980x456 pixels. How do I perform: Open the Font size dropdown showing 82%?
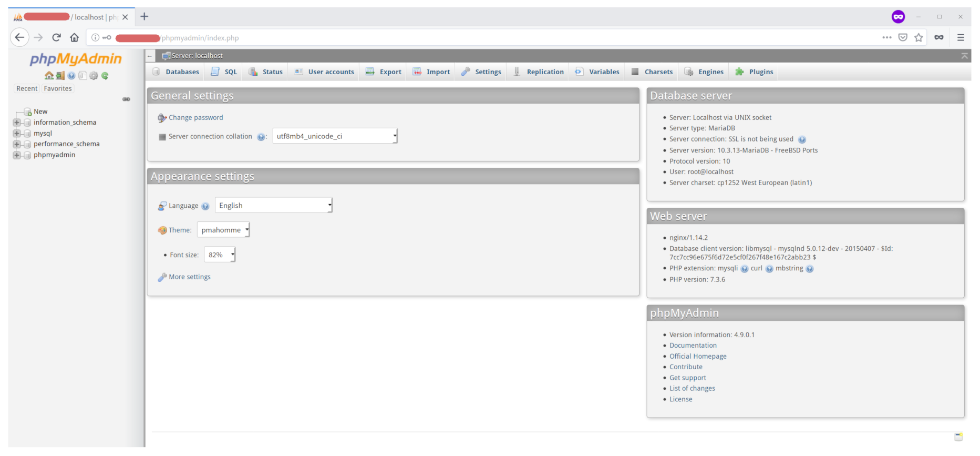[220, 255]
